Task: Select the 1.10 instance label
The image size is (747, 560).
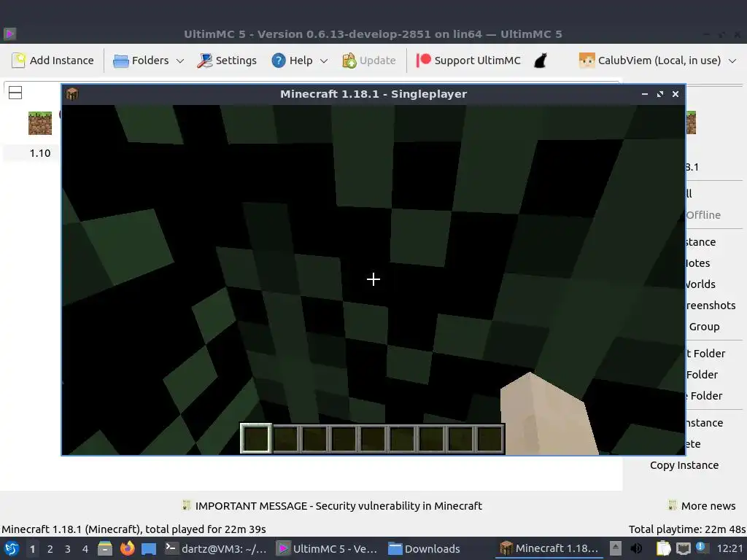Action: click(40, 153)
